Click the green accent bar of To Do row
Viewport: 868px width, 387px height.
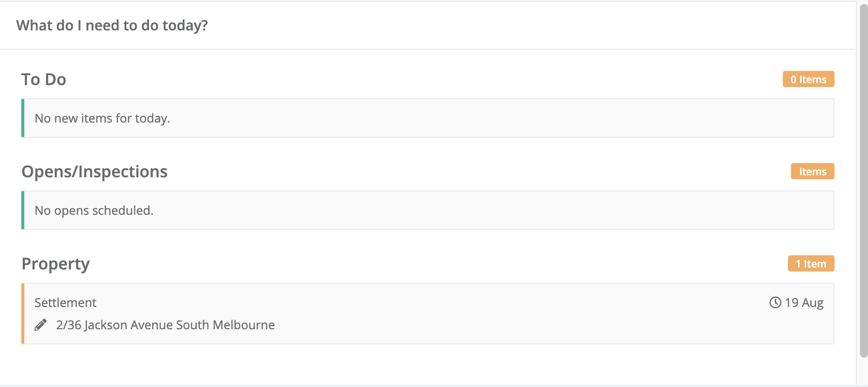click(x=23, y=118)
